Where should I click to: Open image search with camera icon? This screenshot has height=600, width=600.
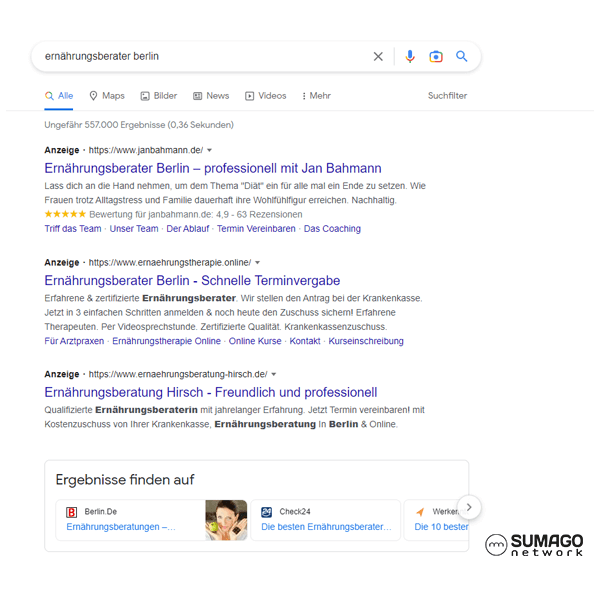tap(436, 57)
